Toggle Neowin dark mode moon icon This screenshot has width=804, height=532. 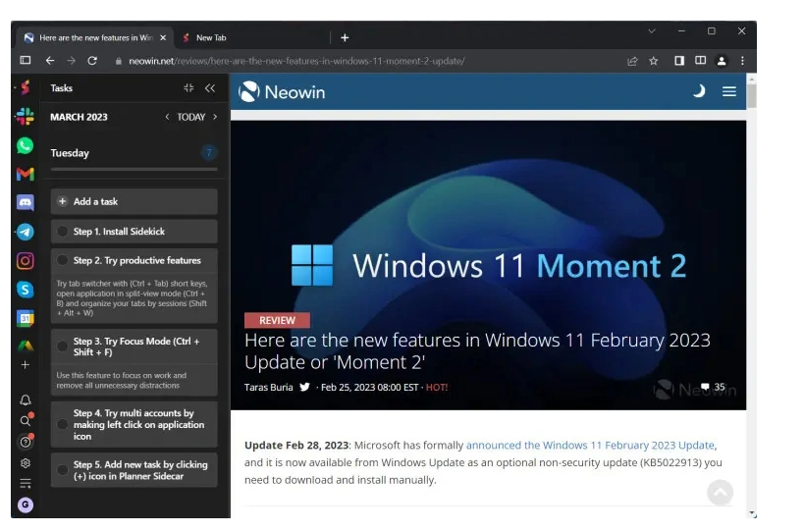click(699, 91)
